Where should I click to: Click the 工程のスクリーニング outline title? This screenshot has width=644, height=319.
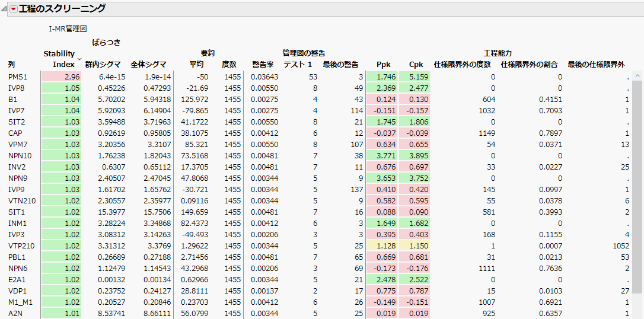tap(62, 8)
